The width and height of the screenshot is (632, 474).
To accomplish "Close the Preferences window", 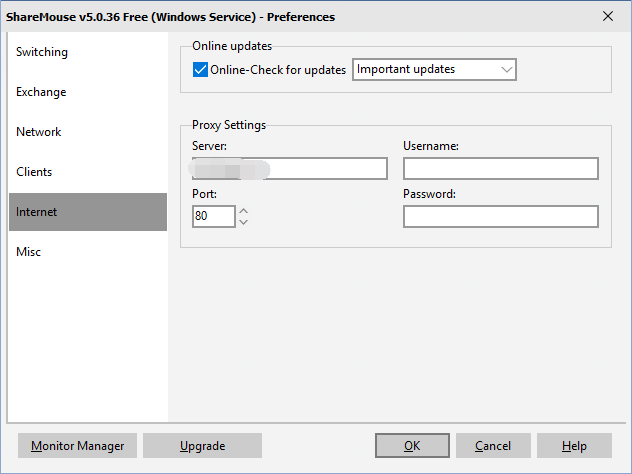I will click(x=608, y=16).
